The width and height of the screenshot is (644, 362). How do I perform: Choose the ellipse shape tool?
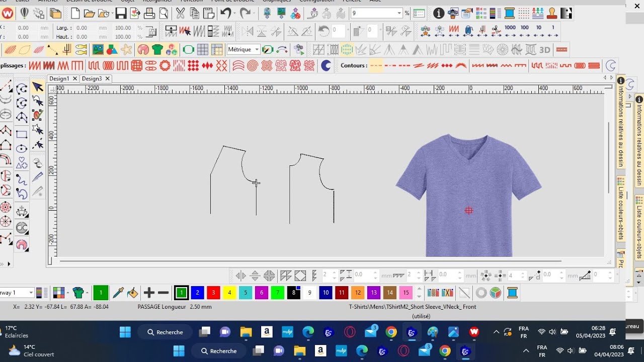click(22, 149)
